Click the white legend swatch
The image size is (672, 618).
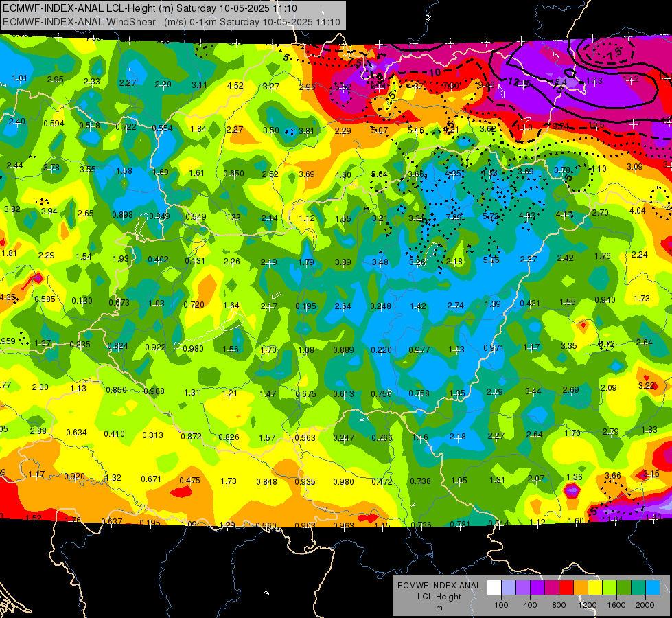coord(494,588)
